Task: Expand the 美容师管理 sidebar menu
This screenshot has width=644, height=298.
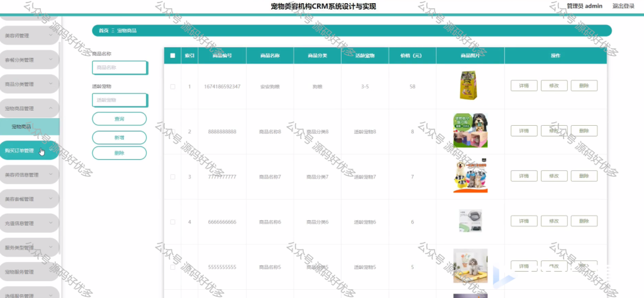Action: coord(29,36)
